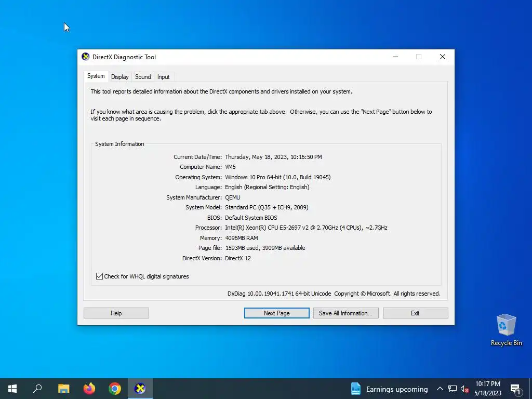Show hidden system tray icons
Image resolution: width=532 pixels, height=399 pixels.
click(440, 389)
